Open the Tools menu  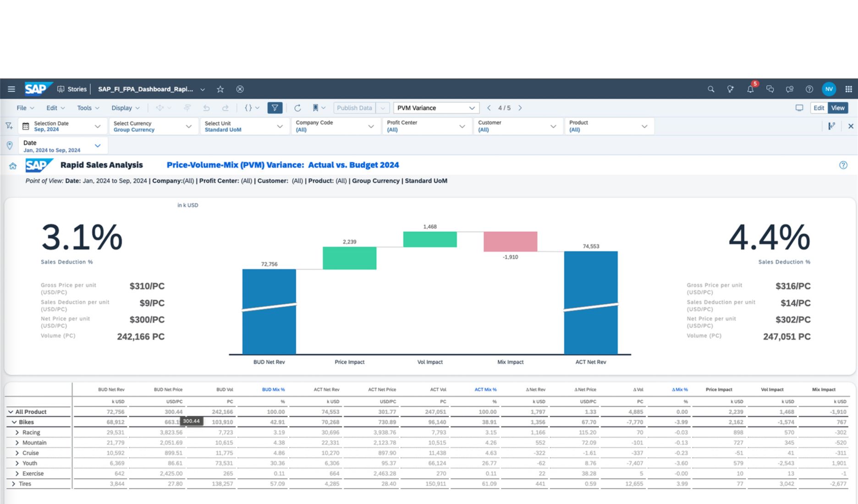88,108
